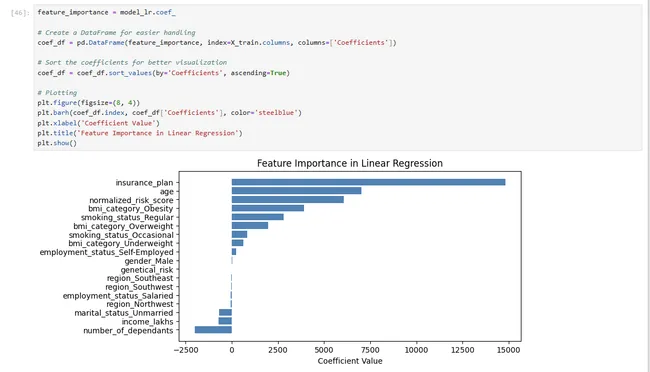Viewport: 650px width, 372px height.
Task: Click the insurance_plan bar in the chart
Action: [368, 182]
